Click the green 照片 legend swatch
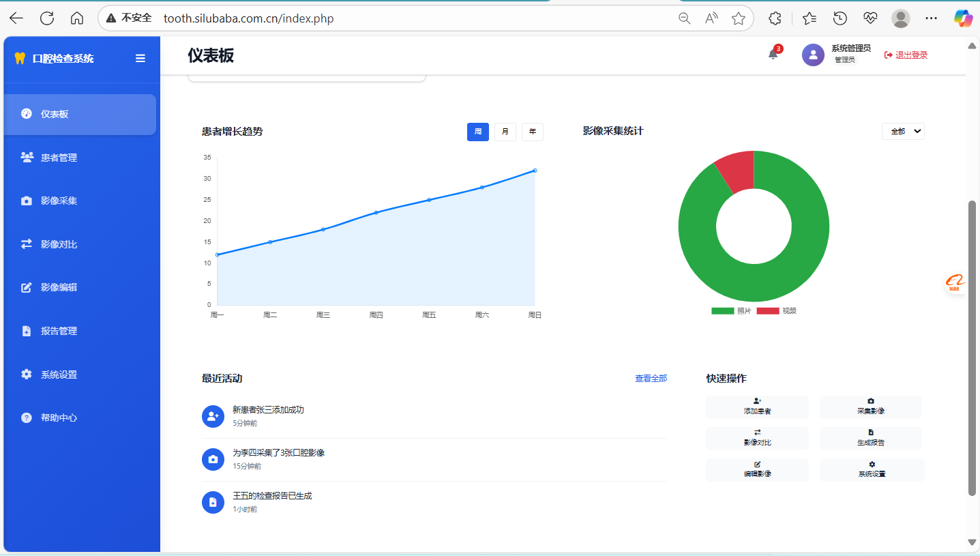 [x=722, y=310]
